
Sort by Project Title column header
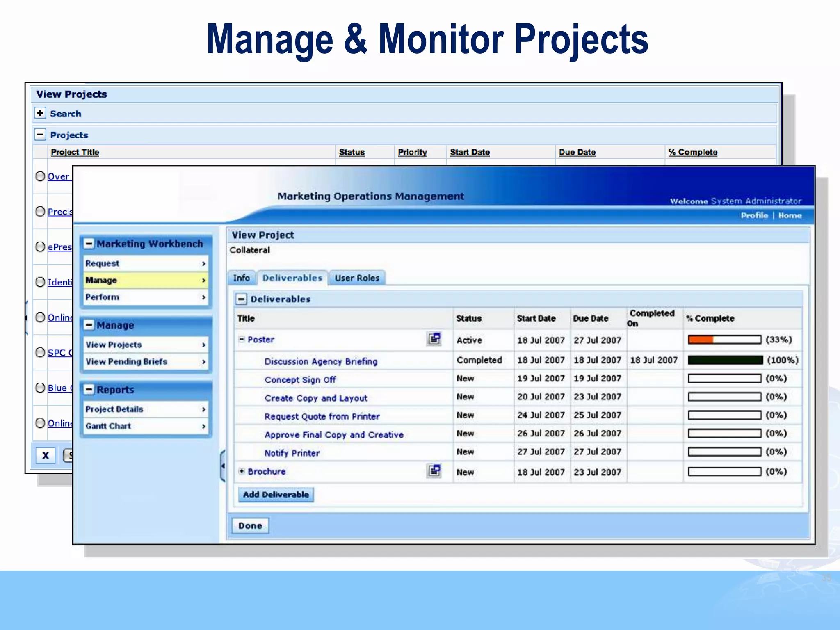[x=75, y=152]
